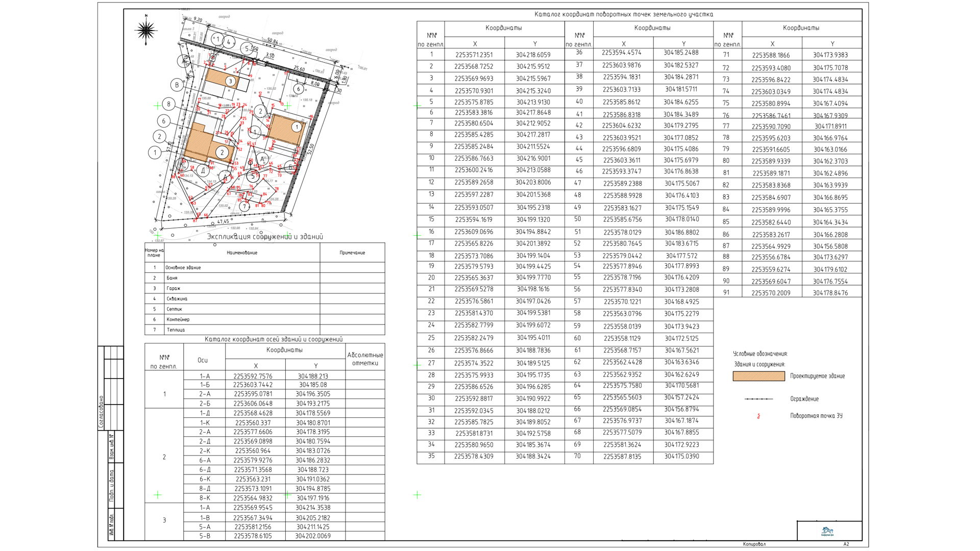Click the orange hatched Проектируемое здание swatch
The width and height of the screenshot is (980, 551).
(x=758, y=376)
